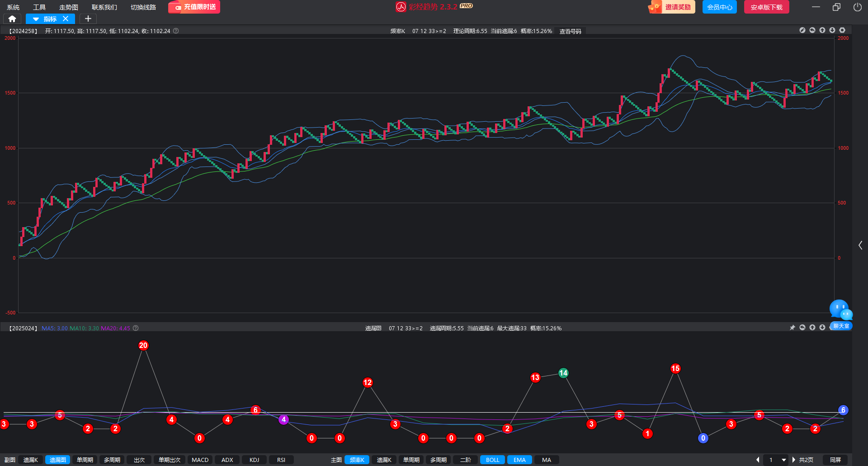Click the 充值限时送 promo button

click(x=194, y=7)
